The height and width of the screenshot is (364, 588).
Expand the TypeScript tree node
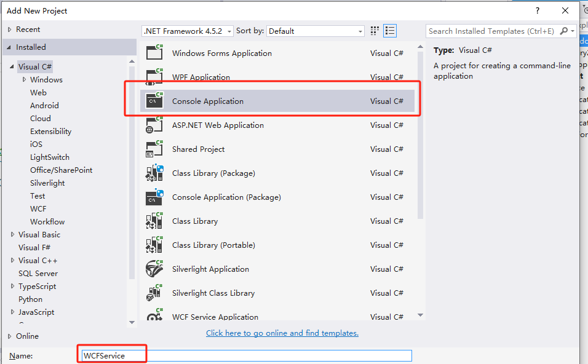tap(12, 286)
